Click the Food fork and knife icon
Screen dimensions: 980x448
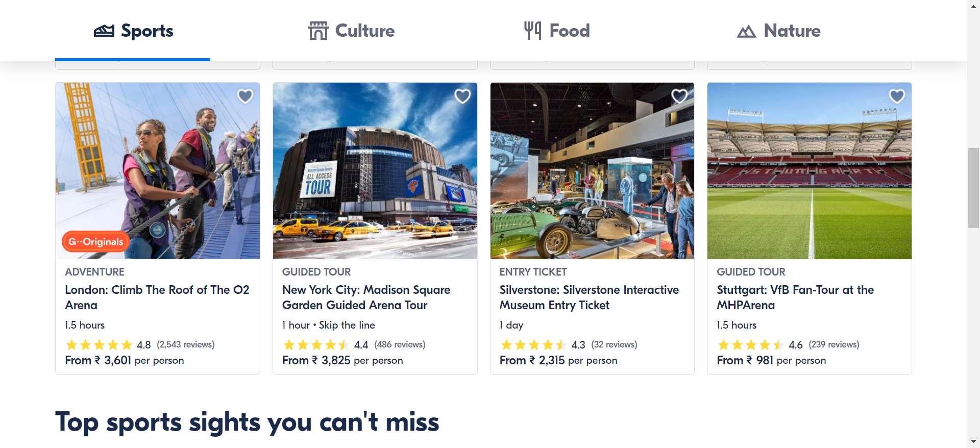(x=532, y=31)
